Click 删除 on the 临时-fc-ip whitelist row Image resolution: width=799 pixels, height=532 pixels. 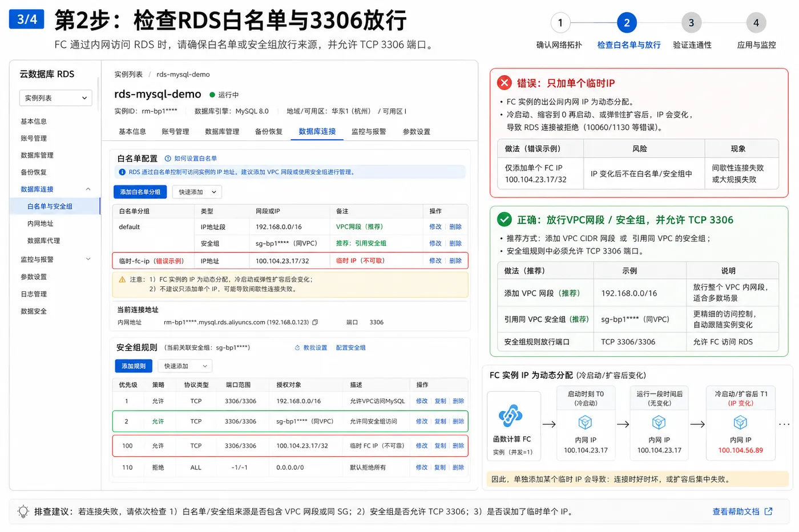[x=455, y=261]
